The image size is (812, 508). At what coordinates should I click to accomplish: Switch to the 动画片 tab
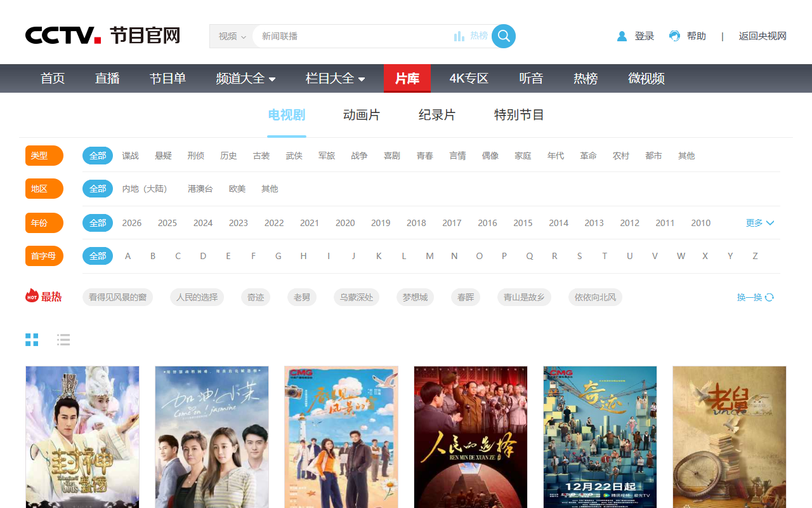click(362, 115)
